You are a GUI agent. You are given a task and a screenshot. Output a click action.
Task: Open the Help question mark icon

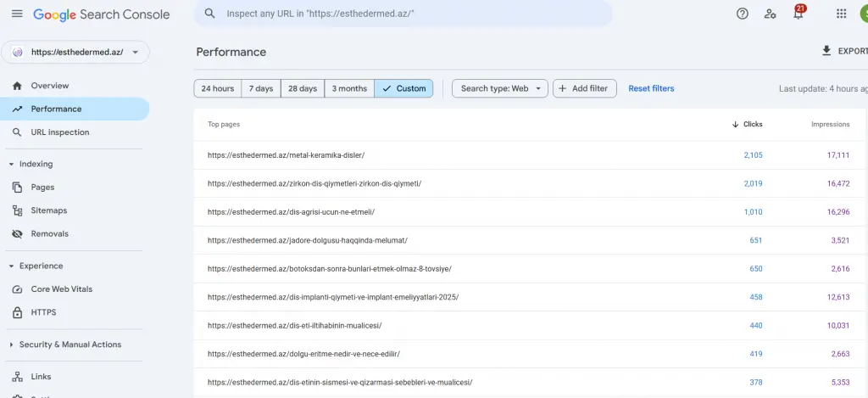tap(743, 14)
